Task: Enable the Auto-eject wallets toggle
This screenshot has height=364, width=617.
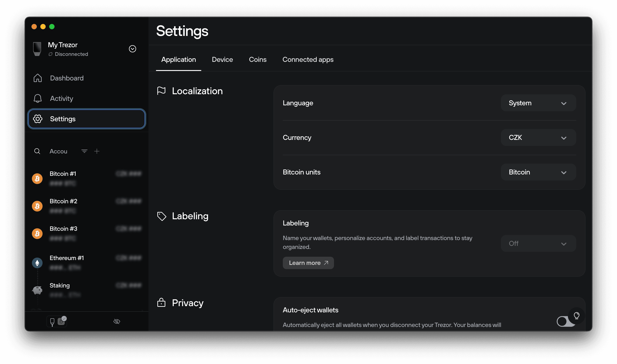Action: coord(565,321)
